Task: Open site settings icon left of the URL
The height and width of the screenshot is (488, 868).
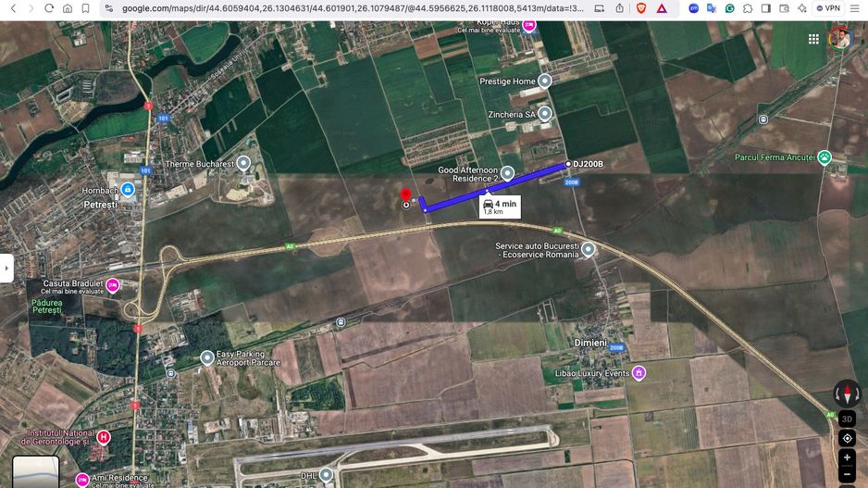Action: pos(109,8)
